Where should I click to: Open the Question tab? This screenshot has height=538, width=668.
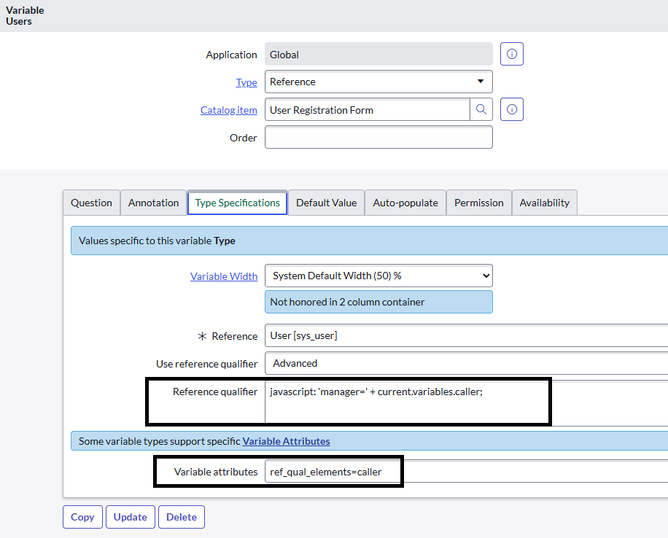pos(91,203)
